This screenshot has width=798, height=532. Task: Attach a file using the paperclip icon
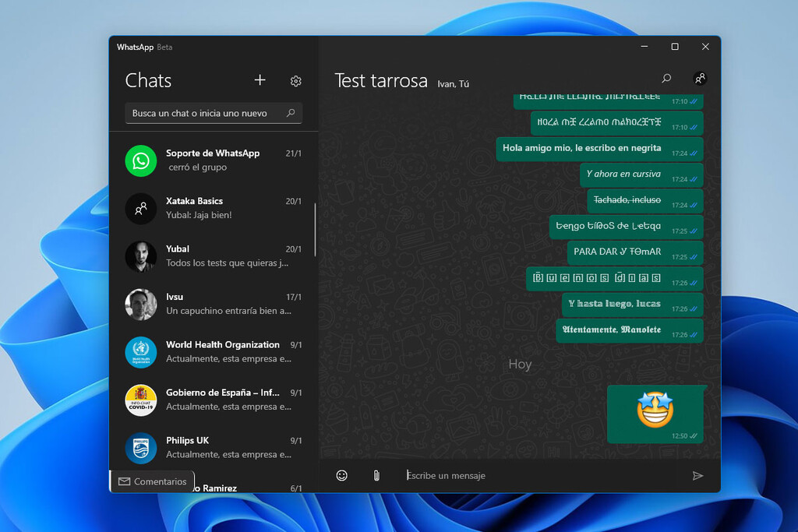(x=376, y=475)
